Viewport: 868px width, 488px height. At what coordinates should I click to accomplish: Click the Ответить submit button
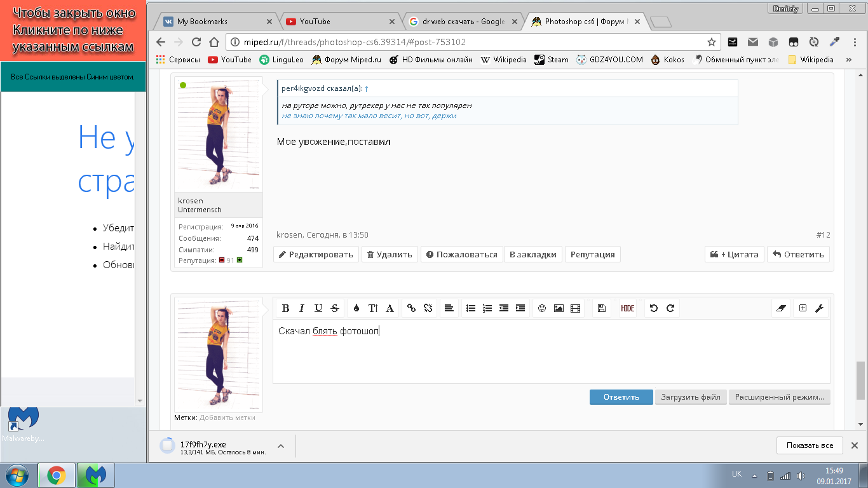tap(621, 397)
